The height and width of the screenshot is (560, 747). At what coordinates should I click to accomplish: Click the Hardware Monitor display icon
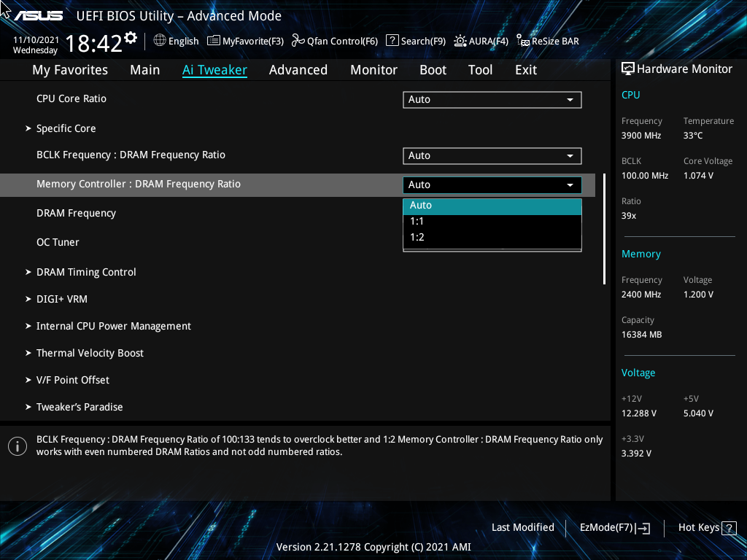[x=628, y=69]
